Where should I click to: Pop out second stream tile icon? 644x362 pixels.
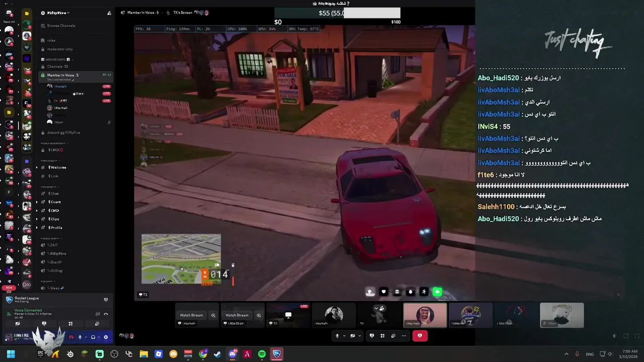(x=259, y=315)
